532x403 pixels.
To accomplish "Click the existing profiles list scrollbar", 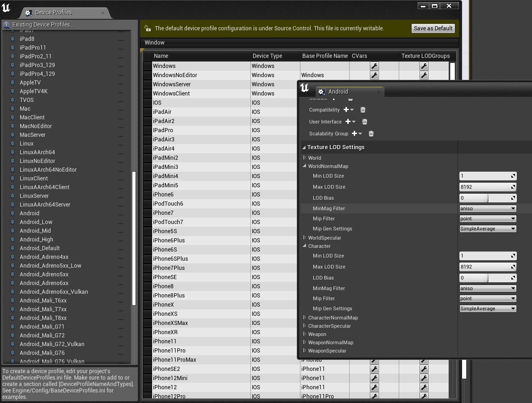I will pos(134,238).
